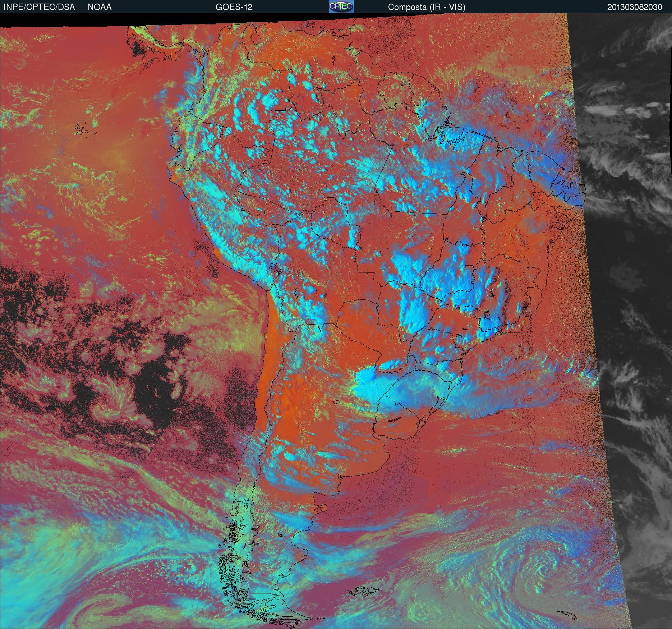The height and width of the screenshot is (629, 672).
Task: Click the INPE/CPTEC/DSA header text
Action: [39, 7]
